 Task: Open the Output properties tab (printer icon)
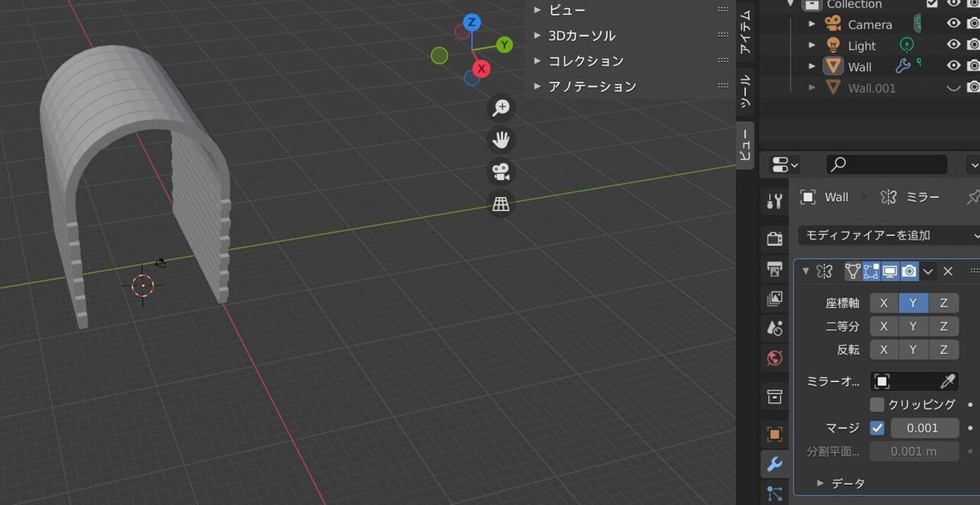[x=774, y=268]
